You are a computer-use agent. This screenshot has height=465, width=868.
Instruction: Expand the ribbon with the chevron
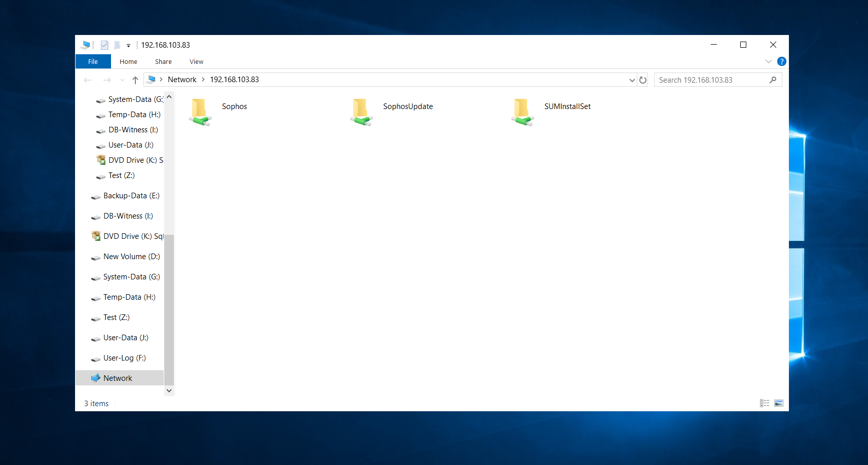(x=769, y=61)
